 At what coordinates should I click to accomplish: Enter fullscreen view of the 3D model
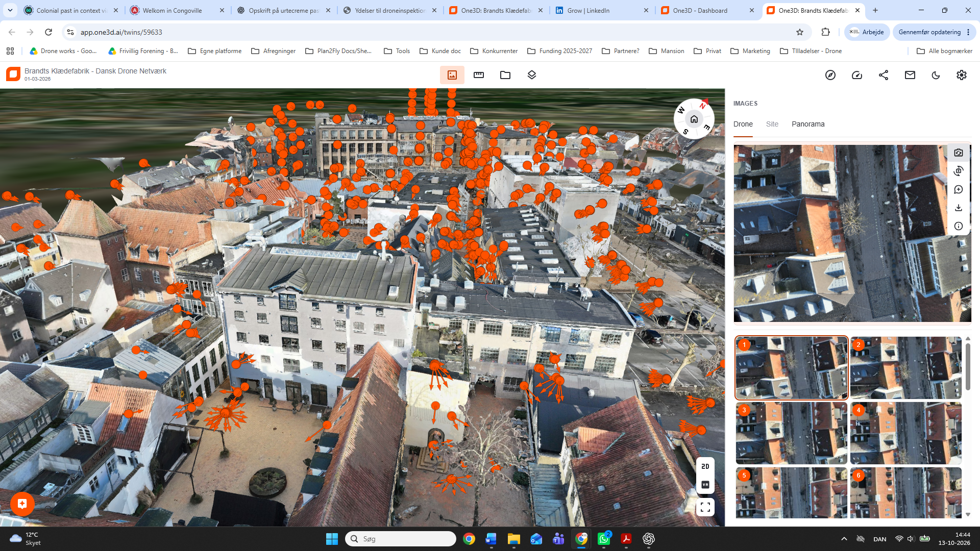pos(705,507)
